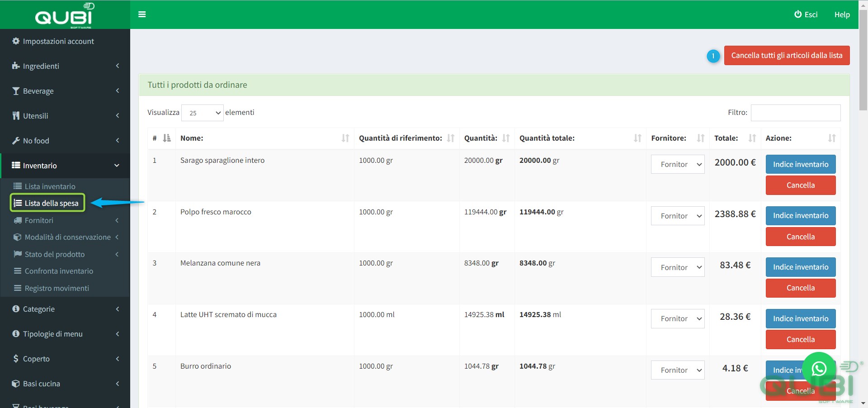Toggle the hamburger sidebar menu icon

click(142, 14)
